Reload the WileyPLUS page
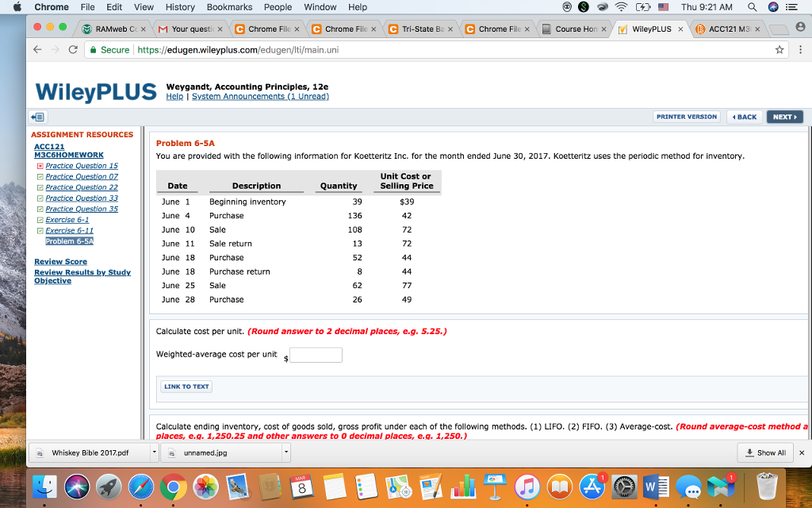812x508 pixels. 73,50
